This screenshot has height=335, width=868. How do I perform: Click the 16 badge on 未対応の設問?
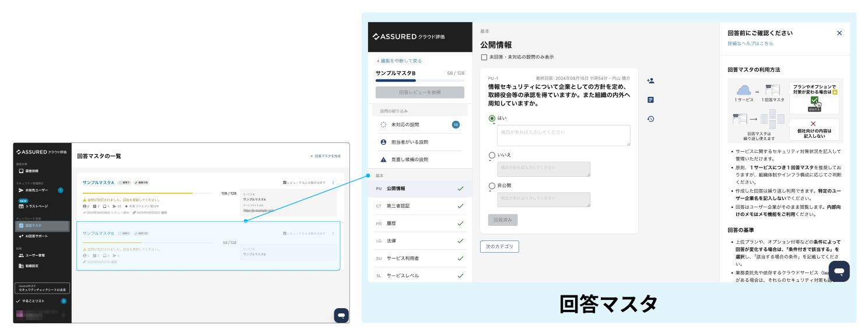(456, 124)
